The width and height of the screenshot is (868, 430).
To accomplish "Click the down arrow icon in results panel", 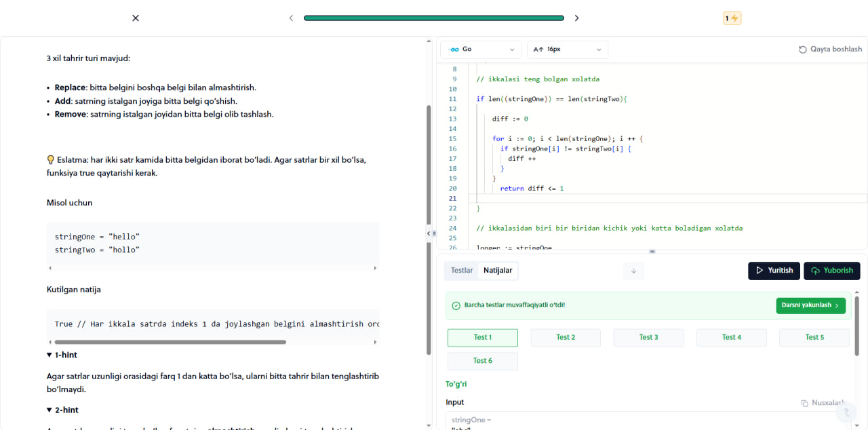I will [x=633, y=271].
